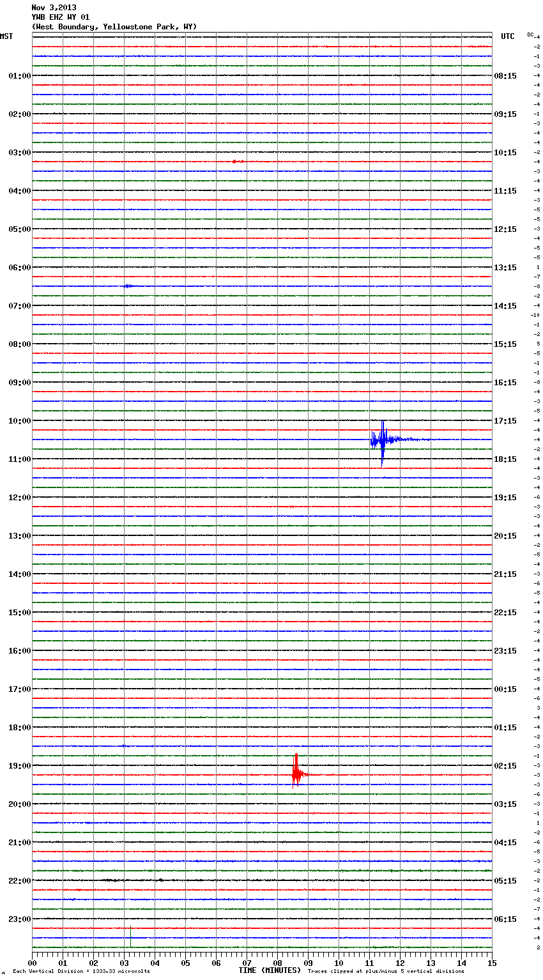Viewport: 543px width, 980px height.
Task: Click the "02:00" MST time label
Action: click(20, 114)
